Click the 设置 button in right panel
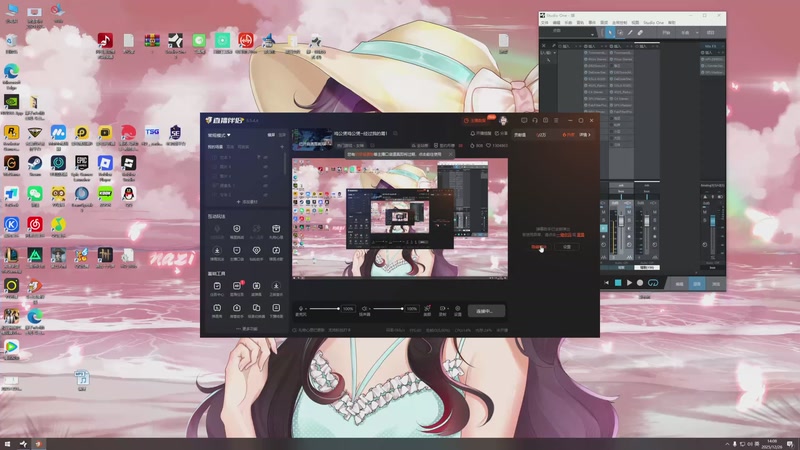 566,247
